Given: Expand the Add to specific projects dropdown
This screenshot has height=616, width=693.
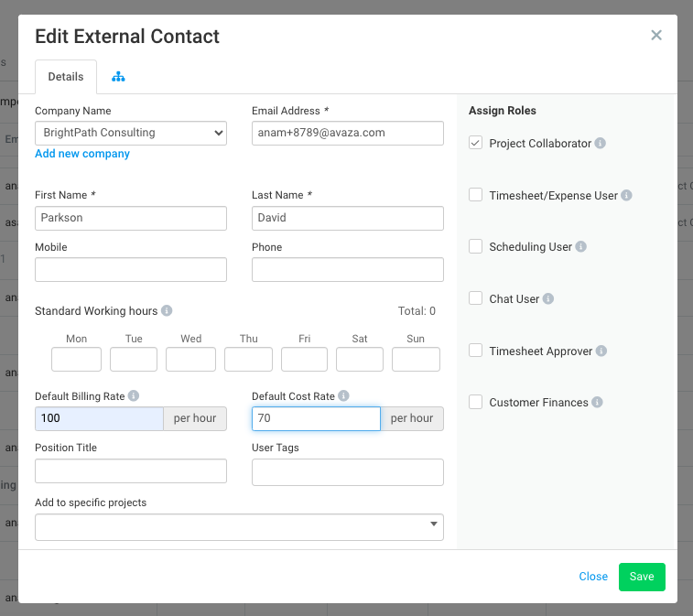Looking at the screenshot, I should click(x=239, y=526).
